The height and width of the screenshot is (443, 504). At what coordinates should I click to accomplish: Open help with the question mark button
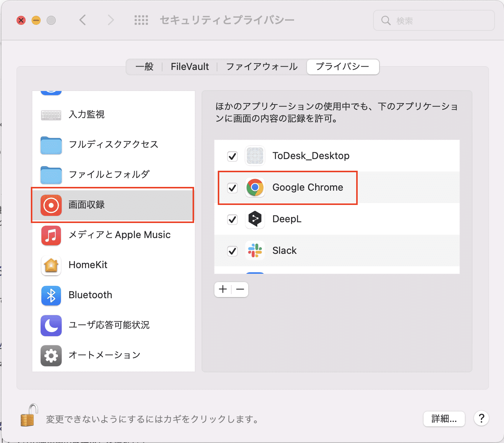pyautogui.click(x=481, y=418)
